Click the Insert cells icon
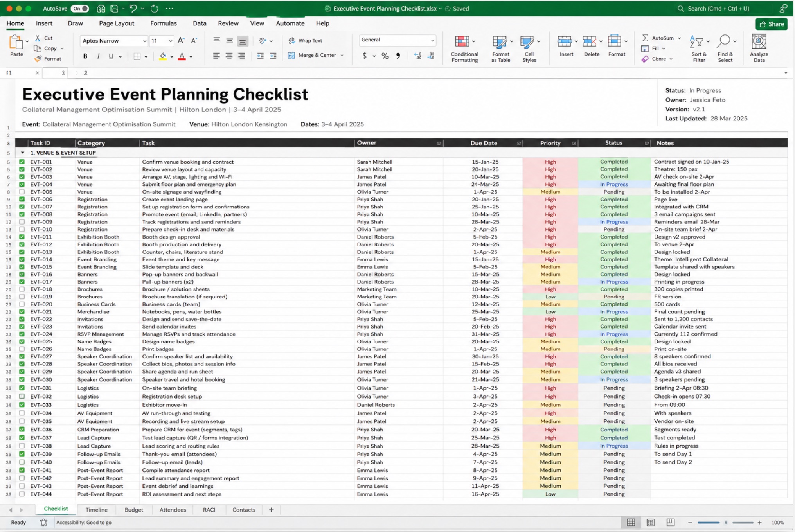The width and height of the screenshot is (795, 532). coord(564,41)
